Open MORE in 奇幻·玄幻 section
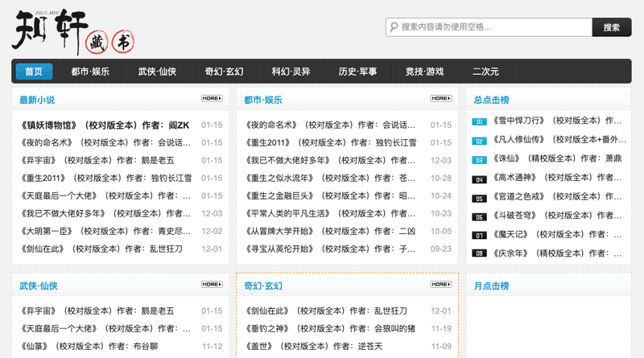The width and height of the screenshot is (644, 358). click(x=441, y=284)
